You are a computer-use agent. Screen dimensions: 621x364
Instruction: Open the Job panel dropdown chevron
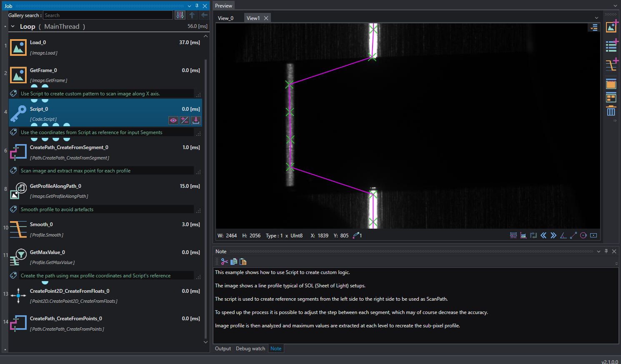click(x=190, y=6)
